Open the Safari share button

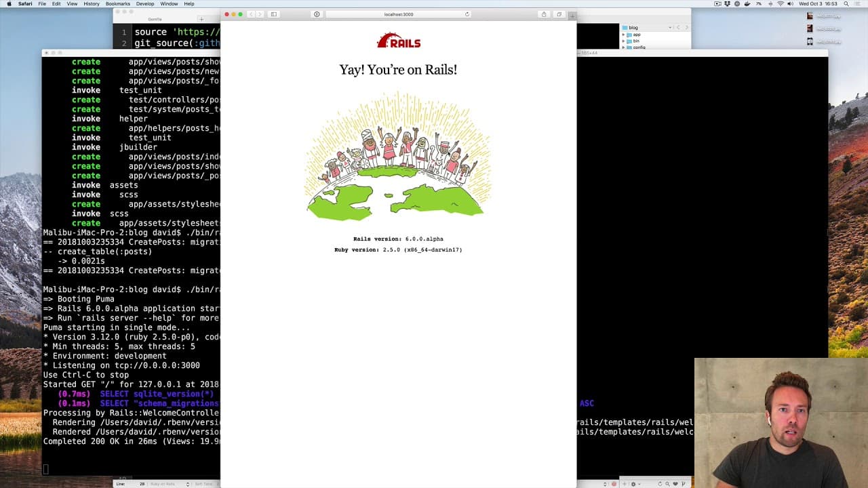click(544, 14)
